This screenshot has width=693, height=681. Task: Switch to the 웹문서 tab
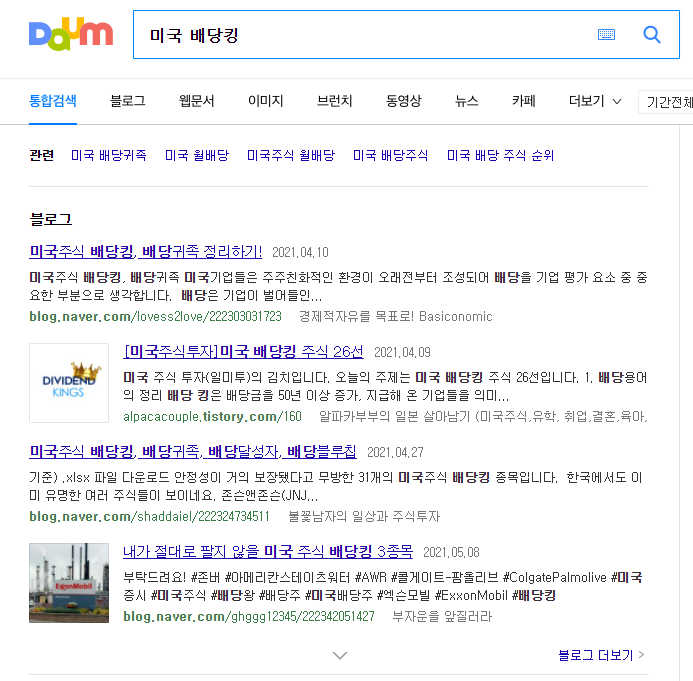[197, 101]
